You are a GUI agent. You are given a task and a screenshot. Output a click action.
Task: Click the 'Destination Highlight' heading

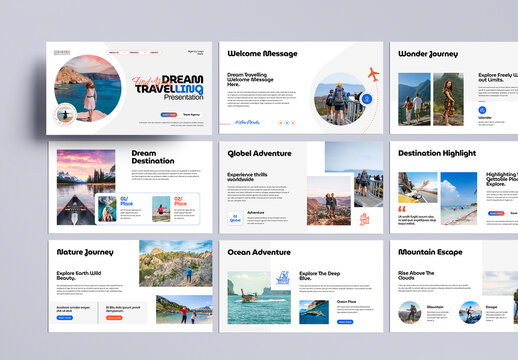coord(437,153)
